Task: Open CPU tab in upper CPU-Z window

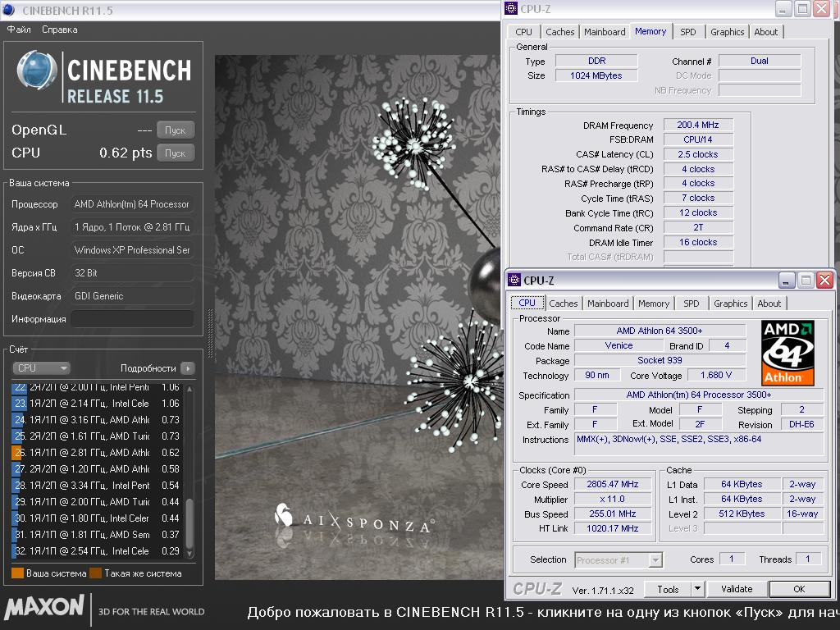Action: tap(523, 32)
